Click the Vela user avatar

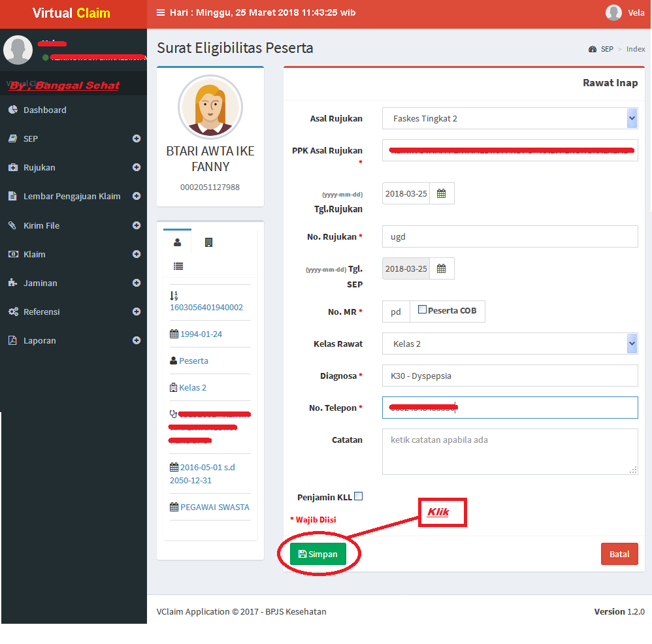pos(613,12)
